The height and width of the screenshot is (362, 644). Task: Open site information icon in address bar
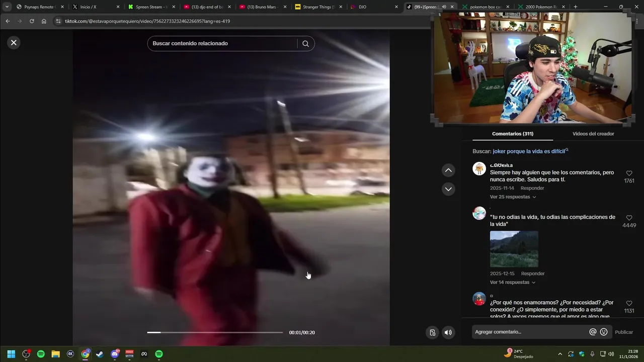coord(58,21)
